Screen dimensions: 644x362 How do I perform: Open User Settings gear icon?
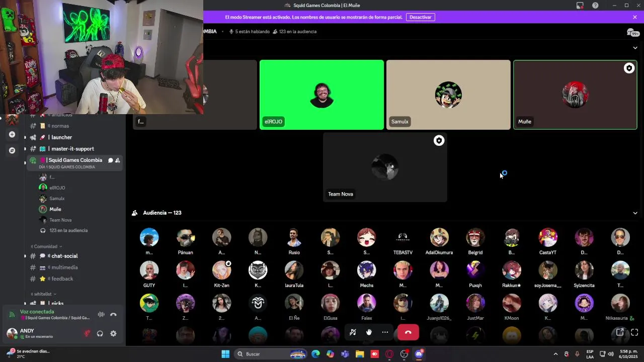pos(113,333)
